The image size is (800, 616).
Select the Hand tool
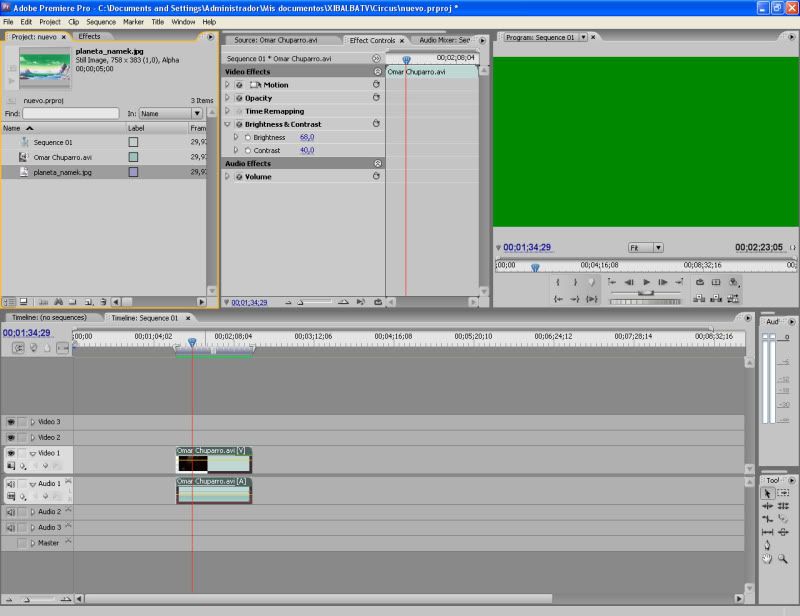click(x=767, y=559)
